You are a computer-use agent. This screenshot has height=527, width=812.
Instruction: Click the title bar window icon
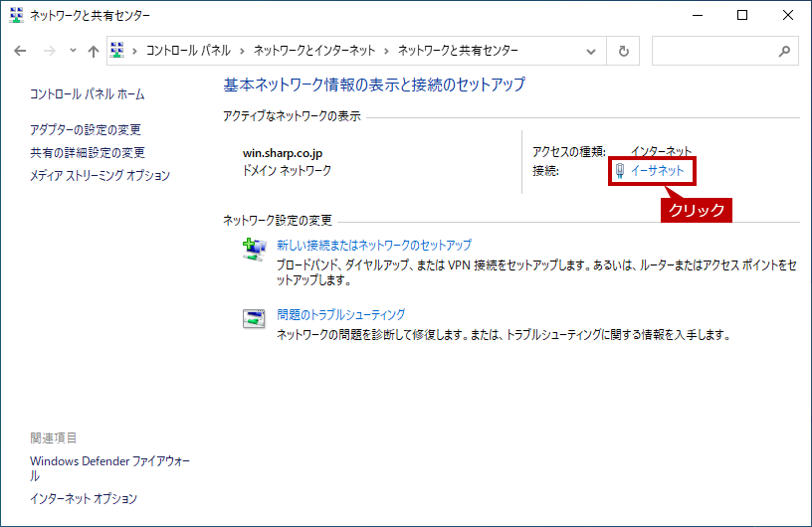click(17, 16)
